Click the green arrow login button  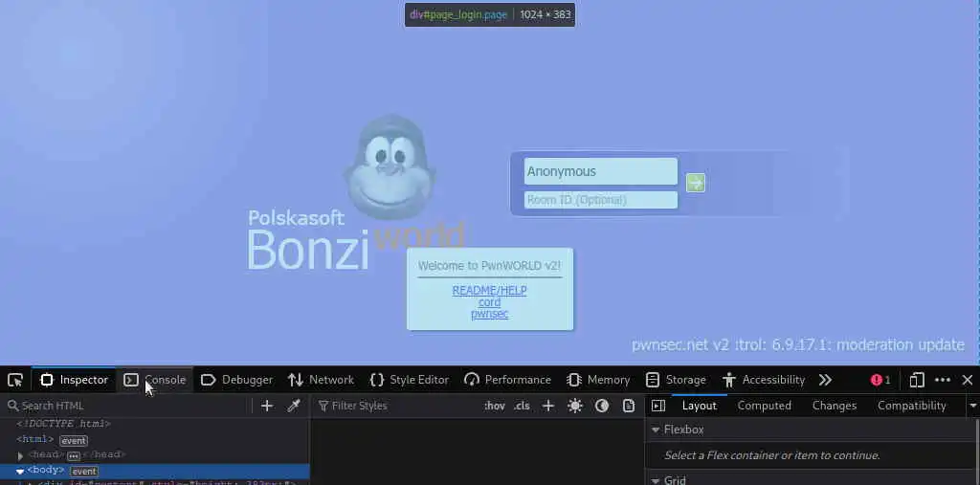point(696,183)
